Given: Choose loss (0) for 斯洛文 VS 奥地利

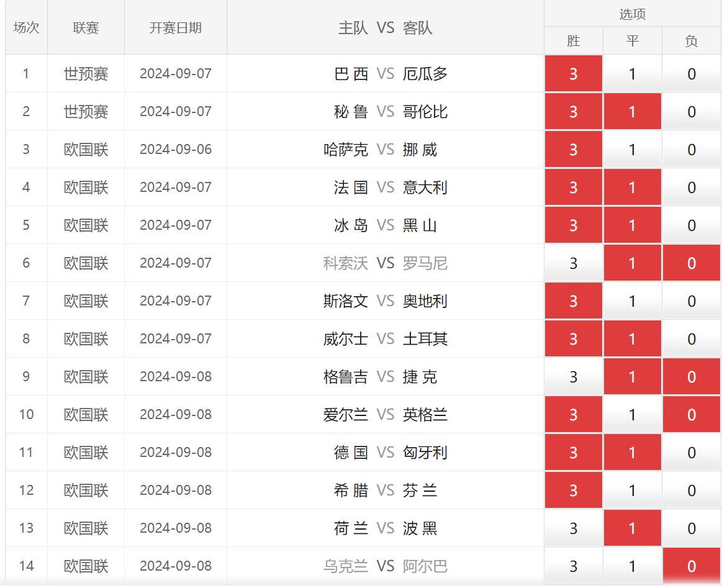Looking at the screenshot, I should point(691,301).
